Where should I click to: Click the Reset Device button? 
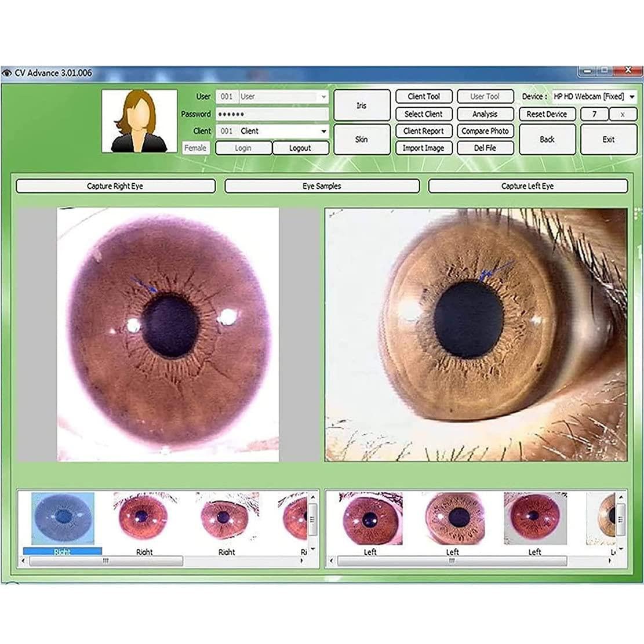[547, 114]
